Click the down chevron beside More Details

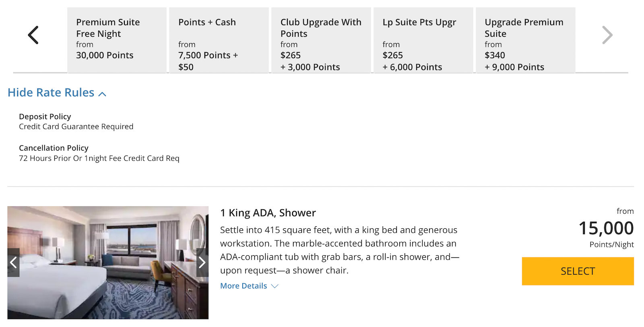coord(275,286)
